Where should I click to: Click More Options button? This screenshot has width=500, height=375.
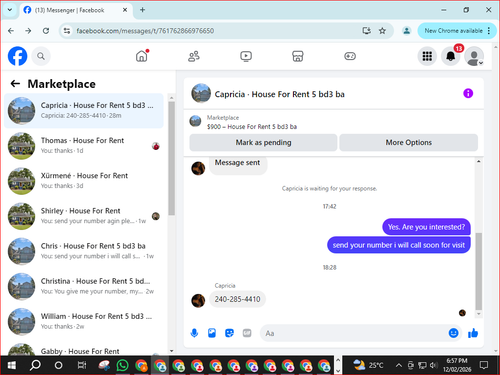click(x=409, y=143)
